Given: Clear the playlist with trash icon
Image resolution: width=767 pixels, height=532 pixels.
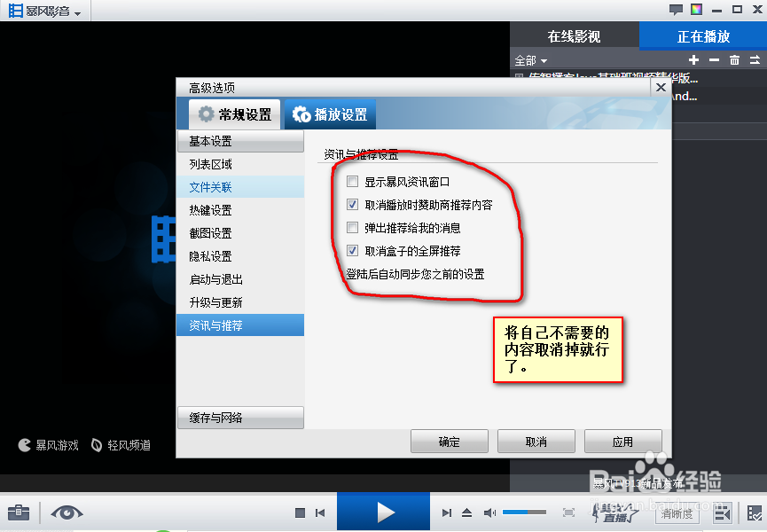Looking at the screenshot, I should pyautogui.click(x=734, y=60).
